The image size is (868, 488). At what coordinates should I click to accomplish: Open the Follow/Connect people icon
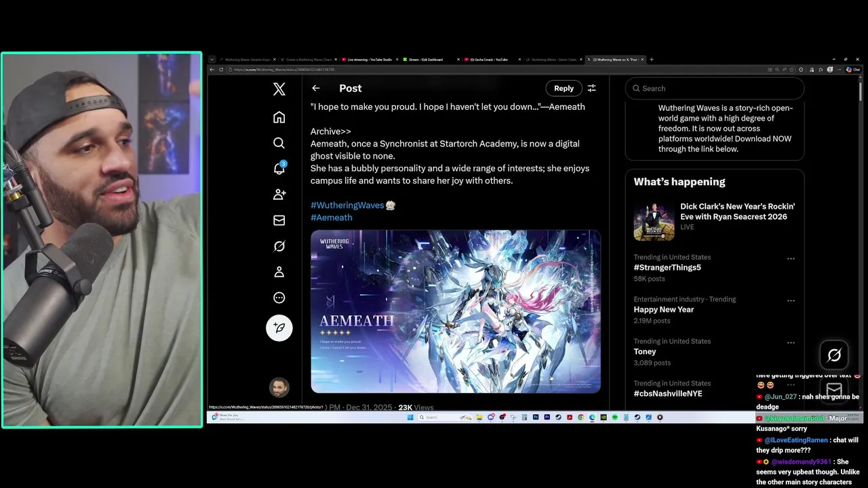279,195
